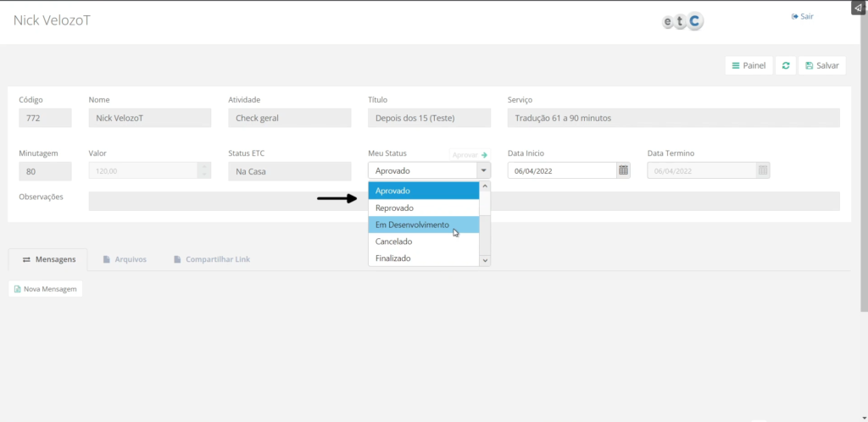Open the Compartilhar Link tab

211,259
